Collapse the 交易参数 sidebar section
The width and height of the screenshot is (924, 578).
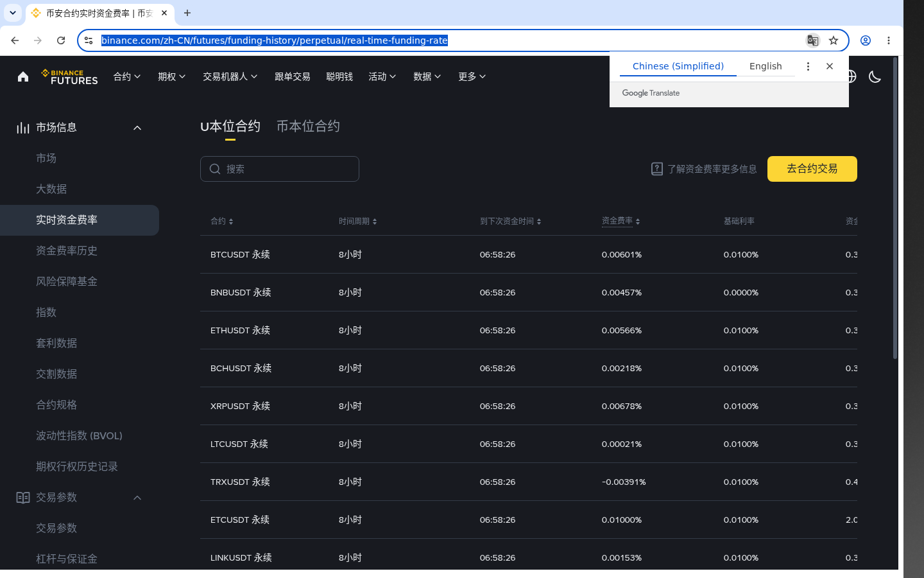click(137, 498)
